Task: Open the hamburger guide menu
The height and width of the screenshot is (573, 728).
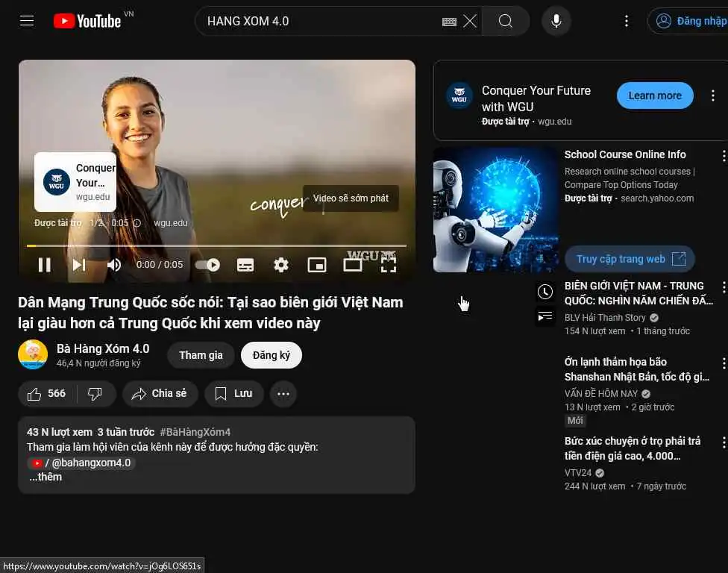Action: tap(27, 21)
